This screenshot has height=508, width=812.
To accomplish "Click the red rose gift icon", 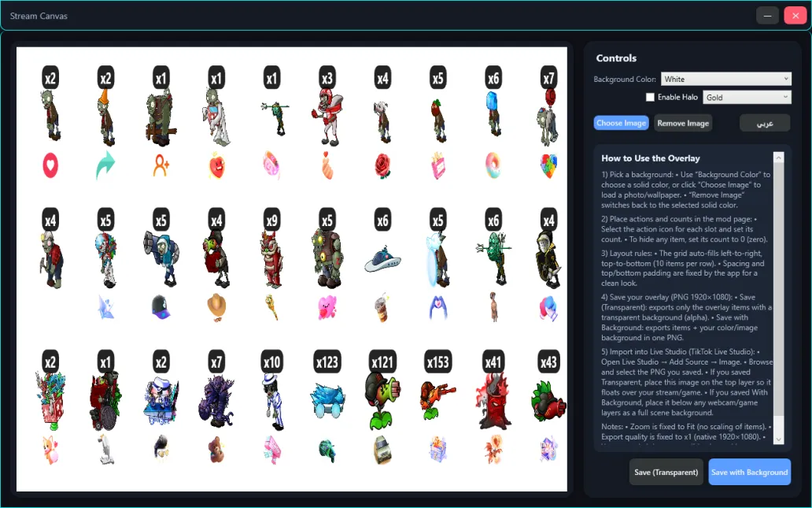I will [382, 165].
